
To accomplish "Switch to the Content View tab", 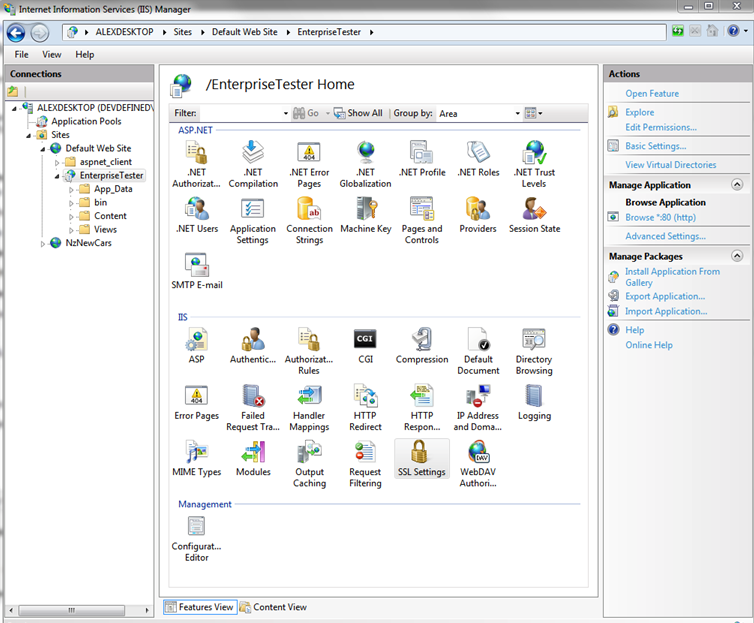I will click(273, 607).
